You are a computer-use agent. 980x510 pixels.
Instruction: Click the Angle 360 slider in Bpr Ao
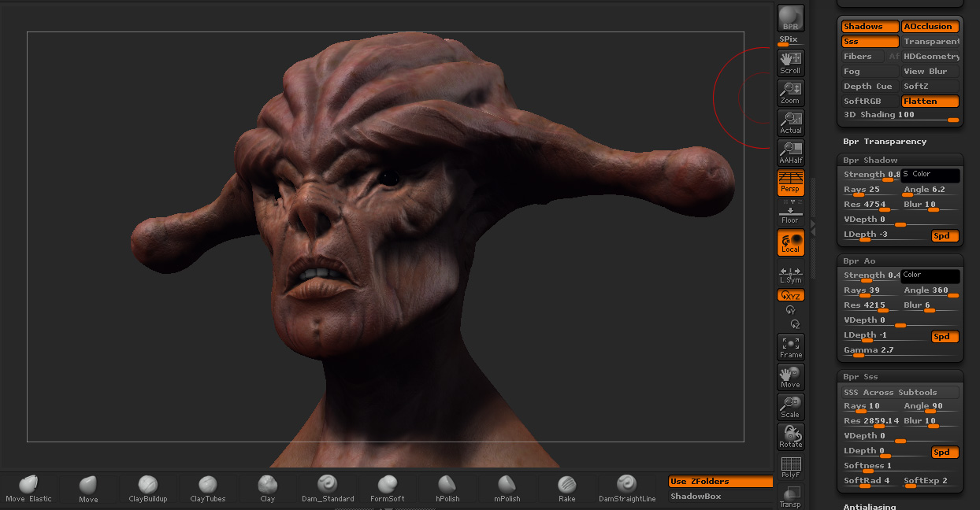coord(930,291)
